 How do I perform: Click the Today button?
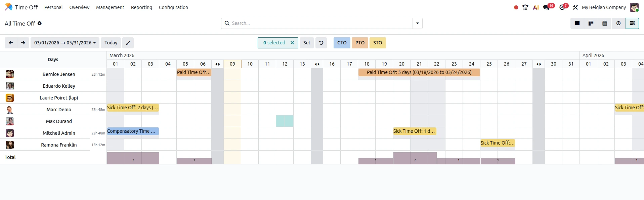(111, 43)
